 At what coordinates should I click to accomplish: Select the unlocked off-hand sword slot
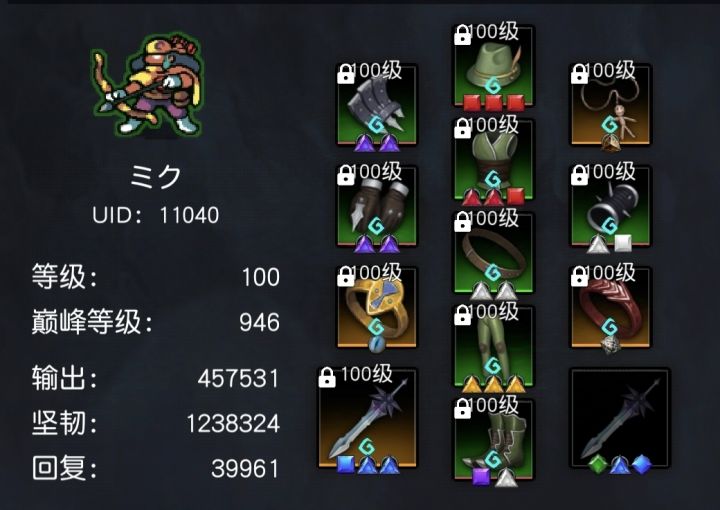point(619,418)
